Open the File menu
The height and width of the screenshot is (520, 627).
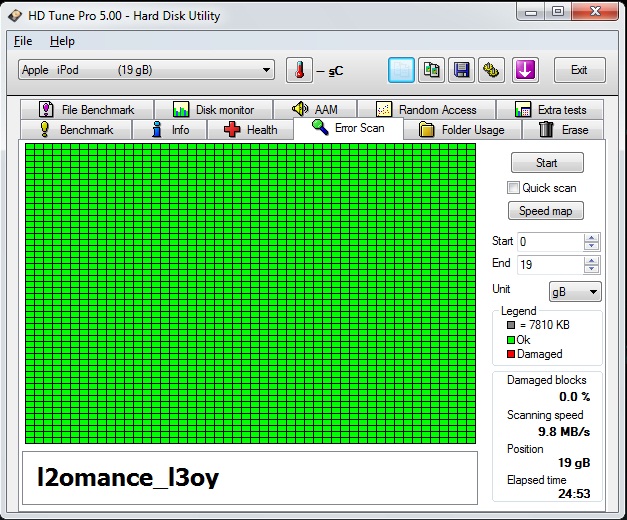point(23,41)
